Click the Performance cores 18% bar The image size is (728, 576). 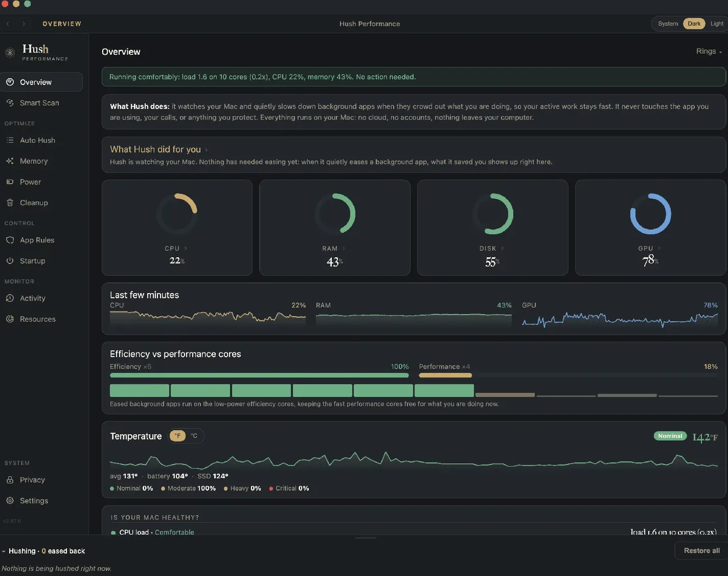[445, 375]
